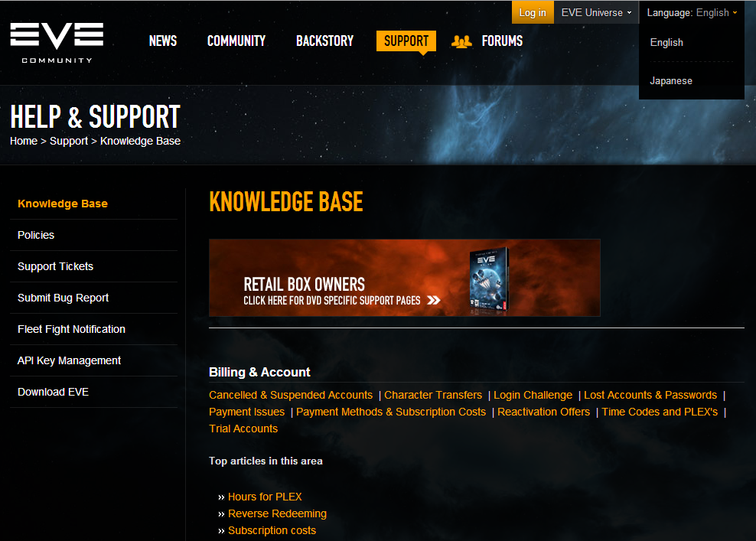This screenshot has height=541, width=756.
Task: Select Japanese from the language list
Action: point(671,80)
